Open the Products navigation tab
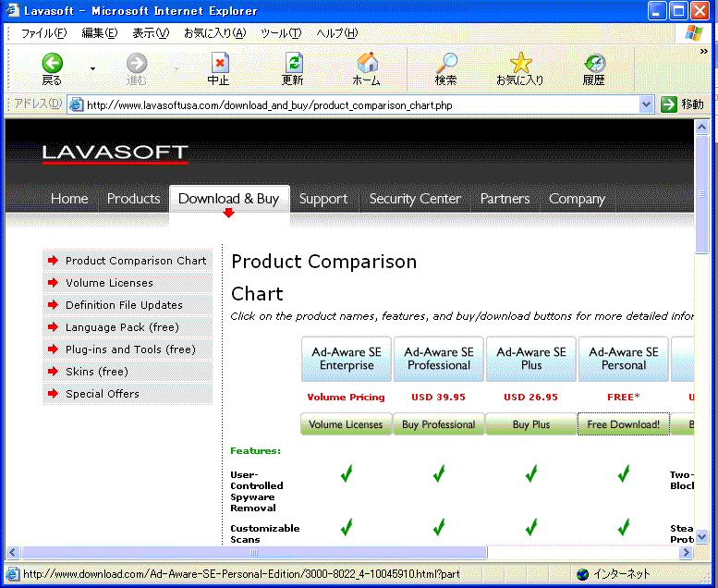The width and height of the screenshot is (718, 588). coord(134,199)
